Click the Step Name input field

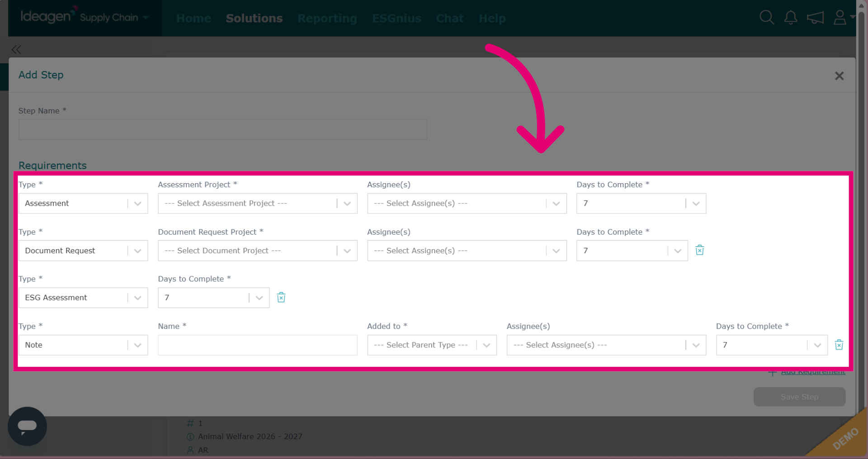coord(222,129)
